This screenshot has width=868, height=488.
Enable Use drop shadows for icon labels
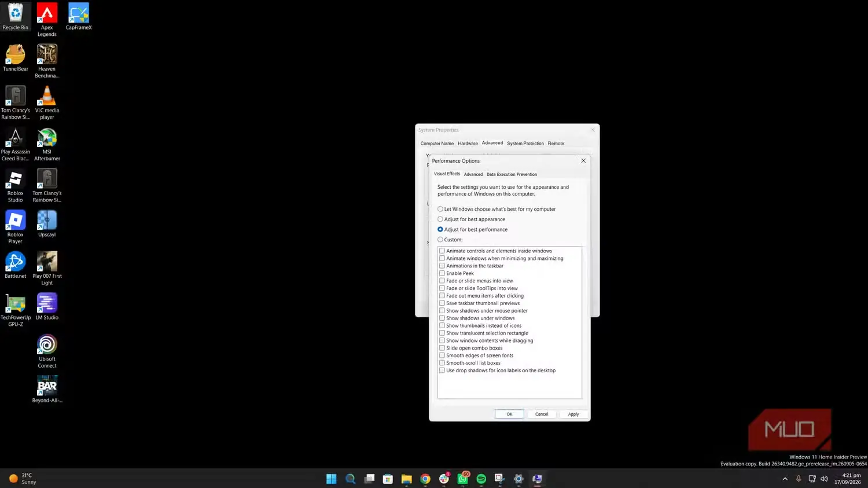pos(442,370)
